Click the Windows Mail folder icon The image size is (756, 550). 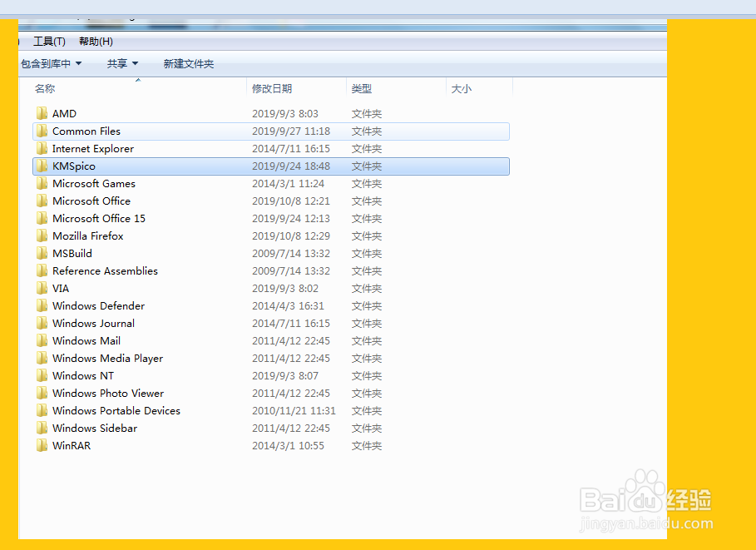point(42,340)
